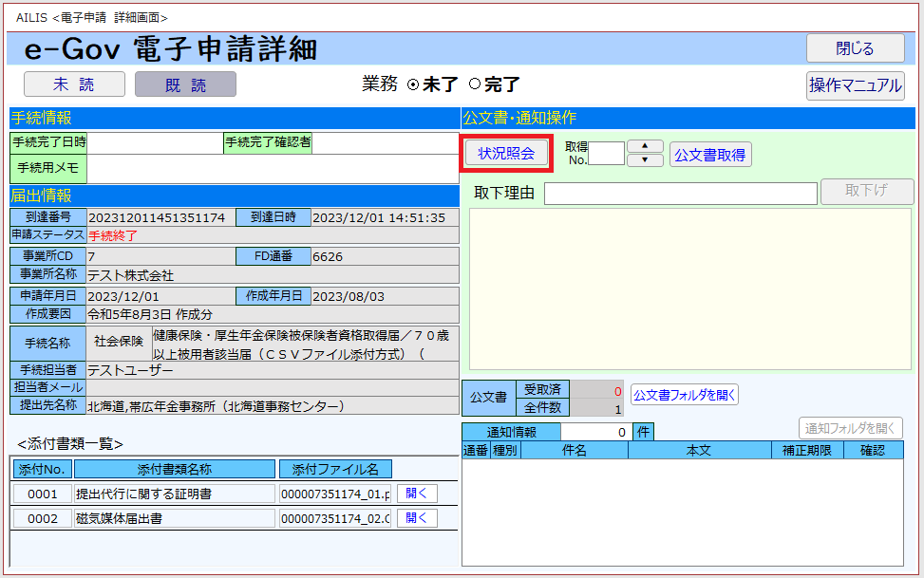Click the 公文書取得 button
The width and height of the screenshot is (924, 578).
coord(710,155)
